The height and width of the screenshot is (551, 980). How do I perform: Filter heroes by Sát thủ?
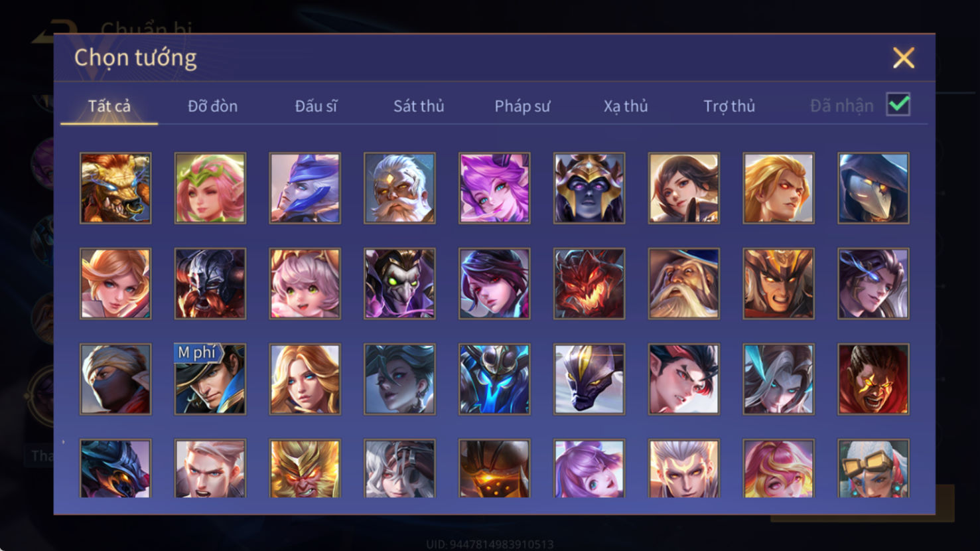click(419, 106)
